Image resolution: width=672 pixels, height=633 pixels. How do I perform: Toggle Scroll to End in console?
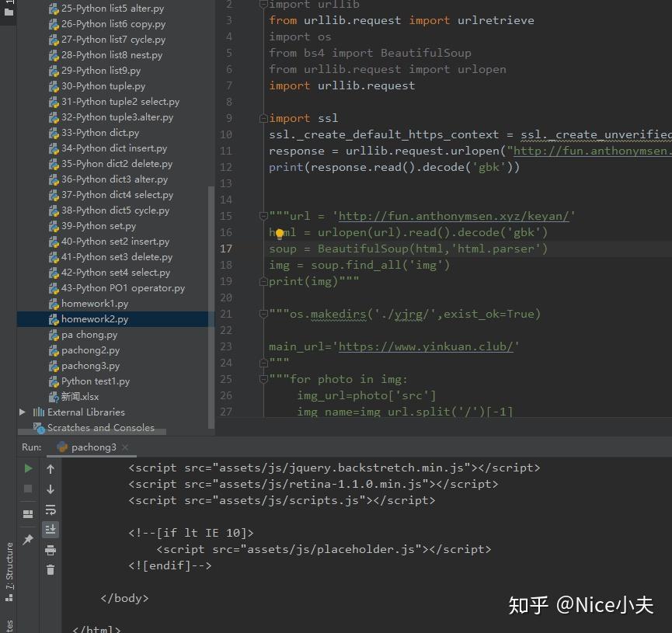pyautogui.click(x=50, y=529)
